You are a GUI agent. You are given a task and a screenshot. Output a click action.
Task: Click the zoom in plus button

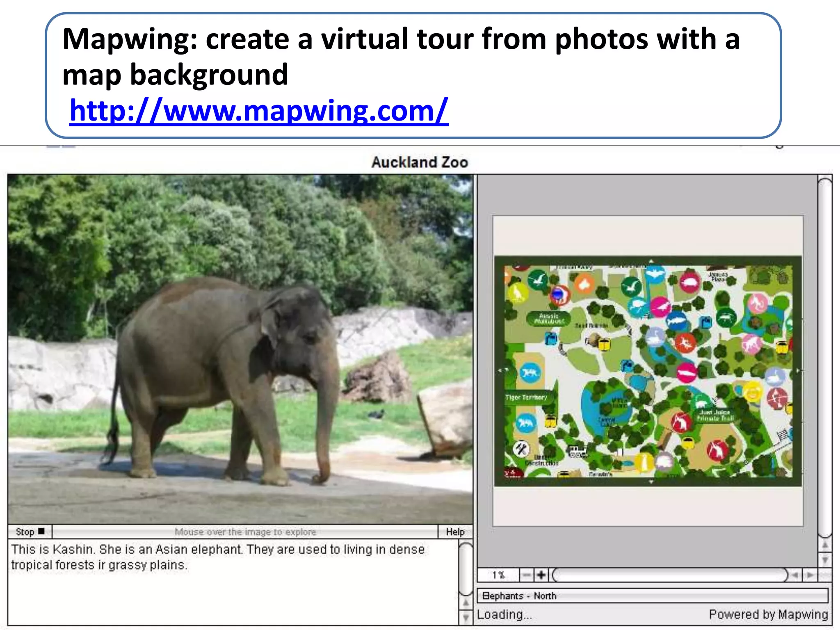(x=541, y=575)
